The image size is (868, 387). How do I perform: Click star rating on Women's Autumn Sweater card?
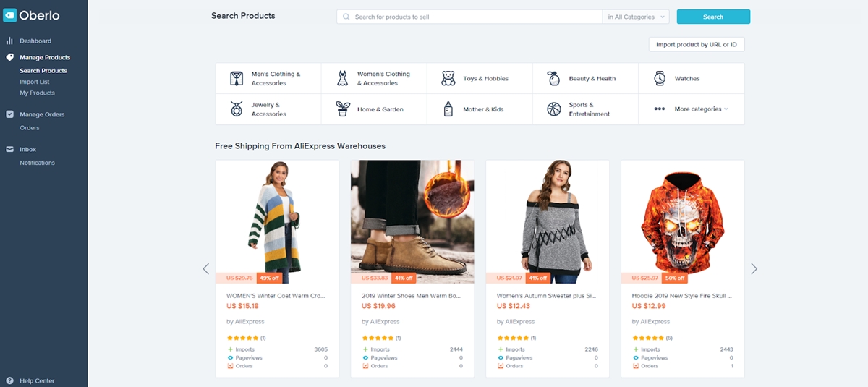[513, 338]
